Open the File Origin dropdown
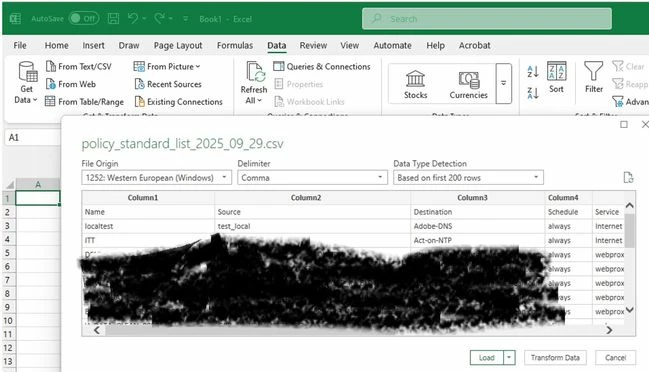Viewport: 649px width, 372px height. [x=156, y=178]
